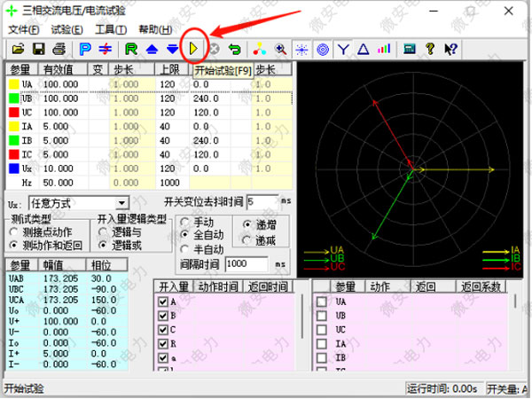Check the UA checkbox in results table
Screen dimensions: 532x399
(x=321, y=302)
